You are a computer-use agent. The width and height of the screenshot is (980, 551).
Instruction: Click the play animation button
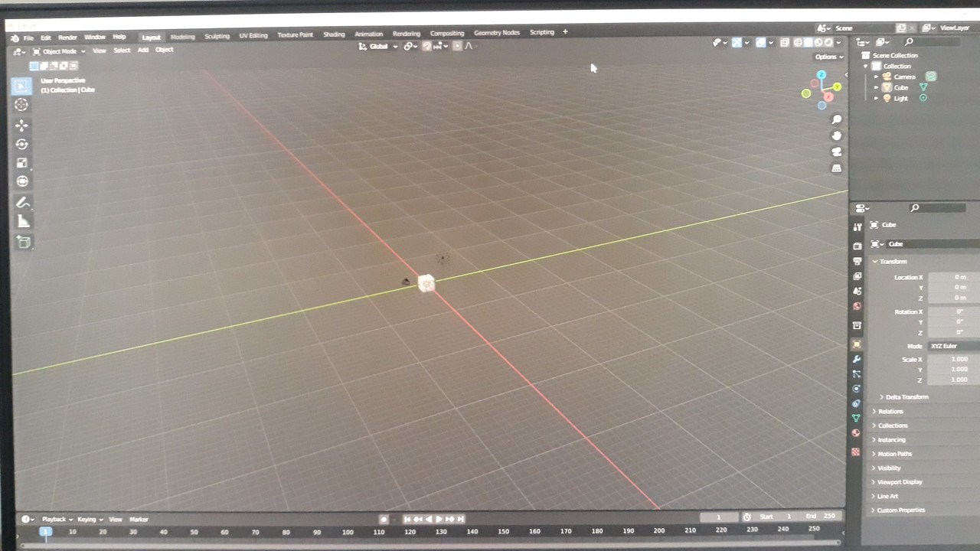coord(439,520)
